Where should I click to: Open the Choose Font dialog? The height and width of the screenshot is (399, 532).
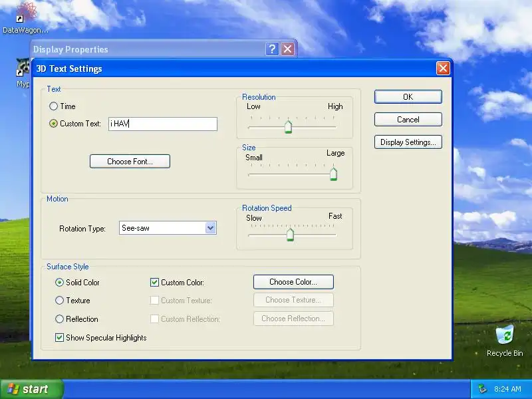coord(130,162)
